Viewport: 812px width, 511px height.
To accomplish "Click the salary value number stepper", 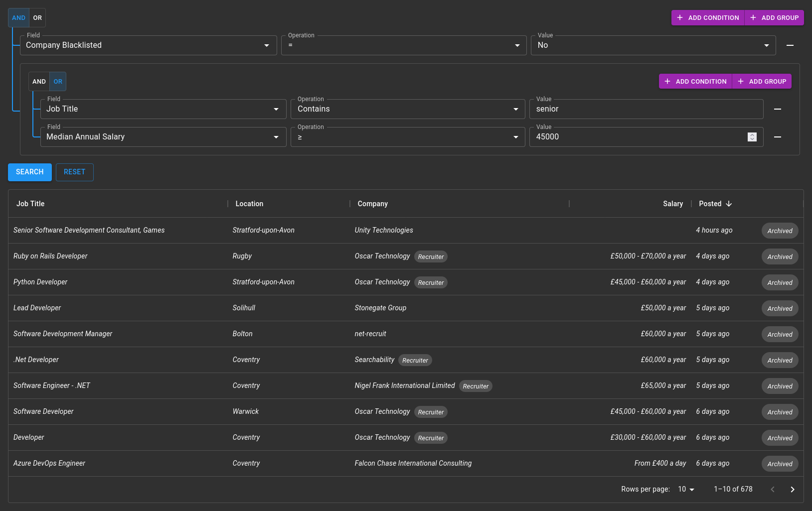I will click(752, 137).
